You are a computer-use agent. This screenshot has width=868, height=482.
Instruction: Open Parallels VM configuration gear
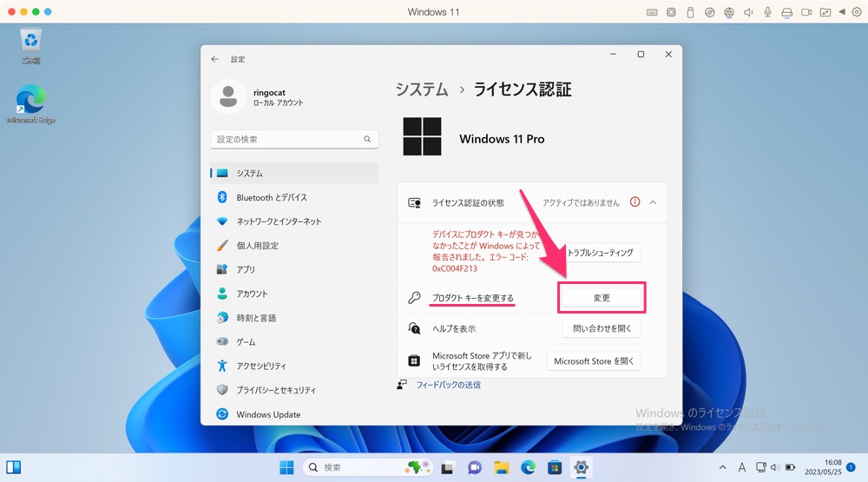[857, 12]
